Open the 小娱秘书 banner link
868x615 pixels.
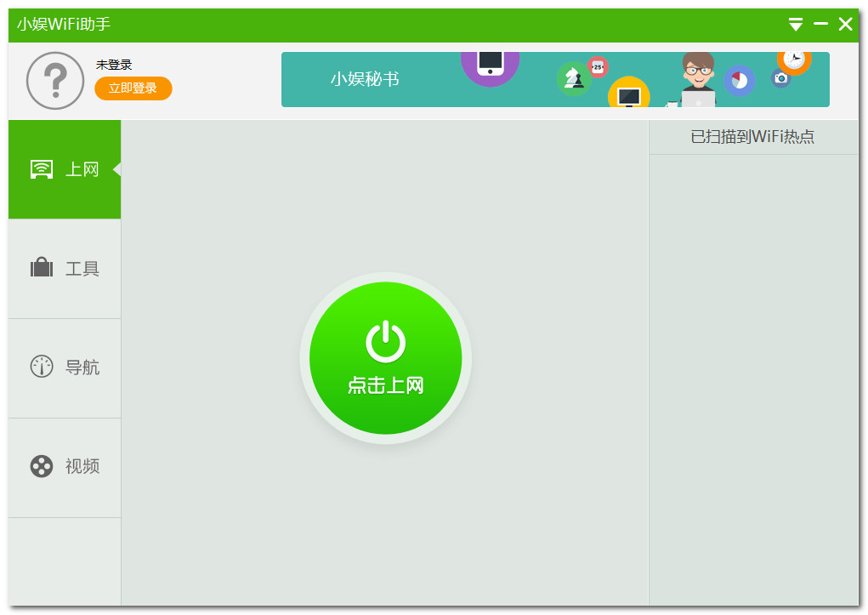[366, 79]
